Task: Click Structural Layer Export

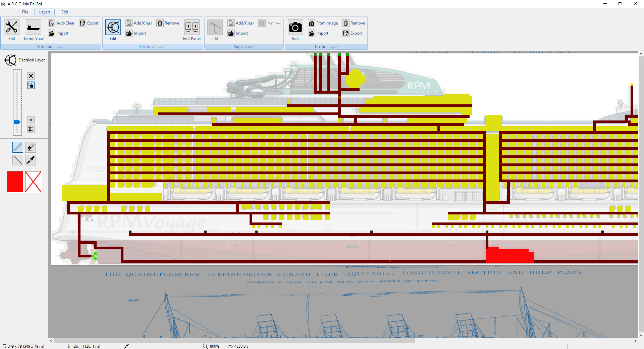Action: [89, 23]
